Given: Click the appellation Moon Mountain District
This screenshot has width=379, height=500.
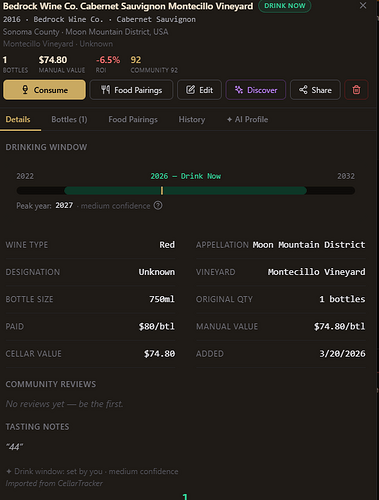Looking at the screenshot, I should coord(309,245).
